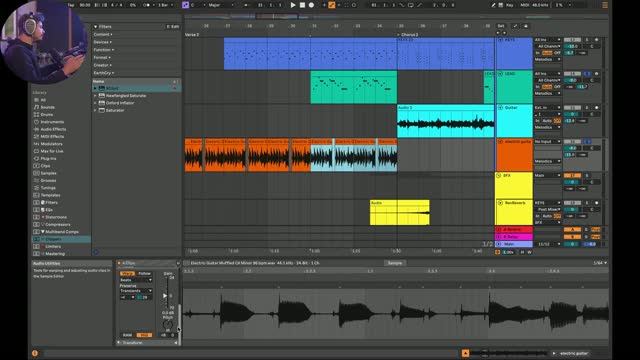Open Plug-Ins category in the library
This screenshot has height=360, width=640.
[48, 158]
